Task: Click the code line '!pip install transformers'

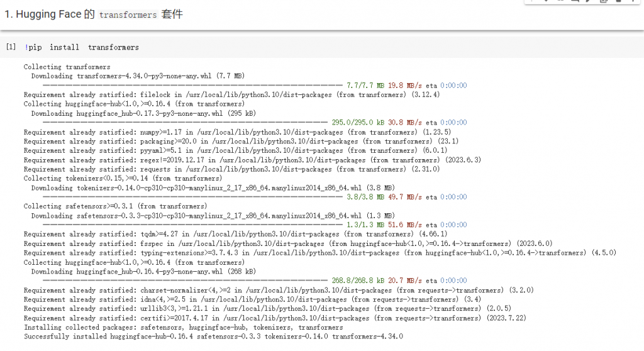Action: click(x=82, y=47)
